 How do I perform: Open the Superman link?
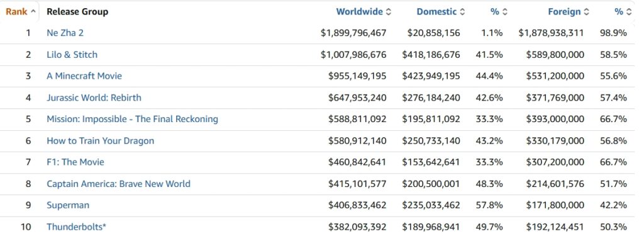click(68, 205)
